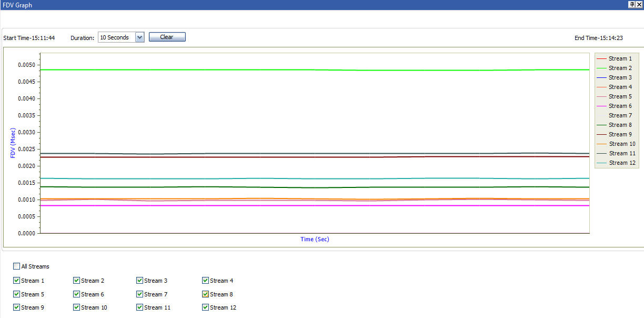Pin the FDV Graph panel

tap(631, 4)
